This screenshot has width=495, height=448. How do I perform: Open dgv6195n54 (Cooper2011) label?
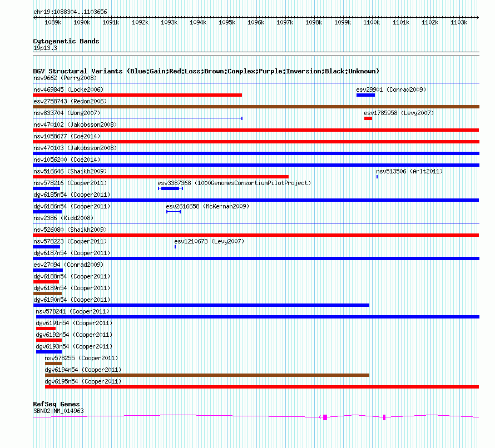83,381
